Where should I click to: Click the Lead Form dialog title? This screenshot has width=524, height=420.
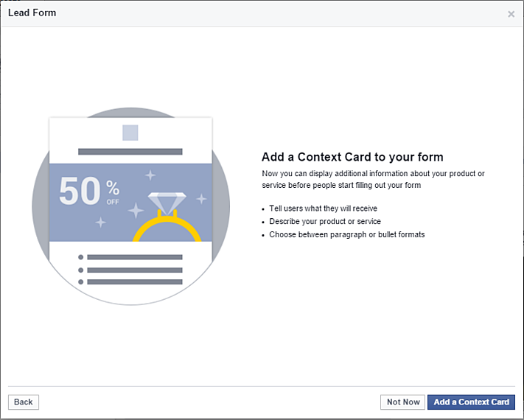point(32,13)
